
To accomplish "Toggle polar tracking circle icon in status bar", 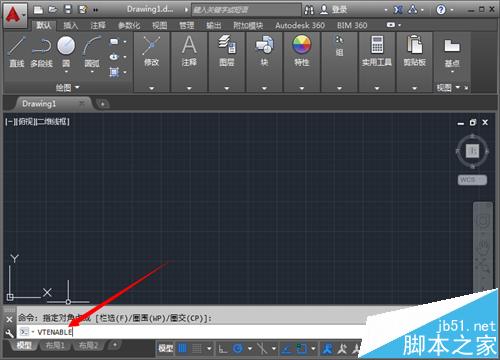I will tap(238, 349).
